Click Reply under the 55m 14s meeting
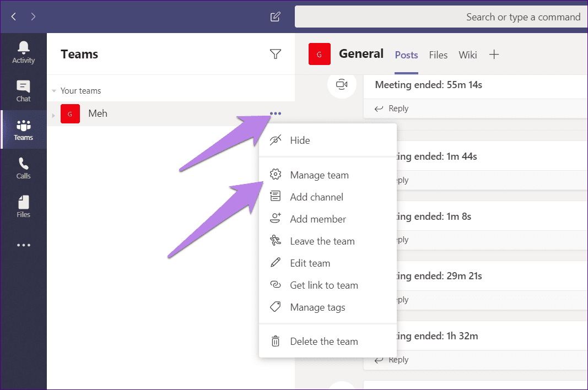The image size is (588, 390). coord(392,109)
